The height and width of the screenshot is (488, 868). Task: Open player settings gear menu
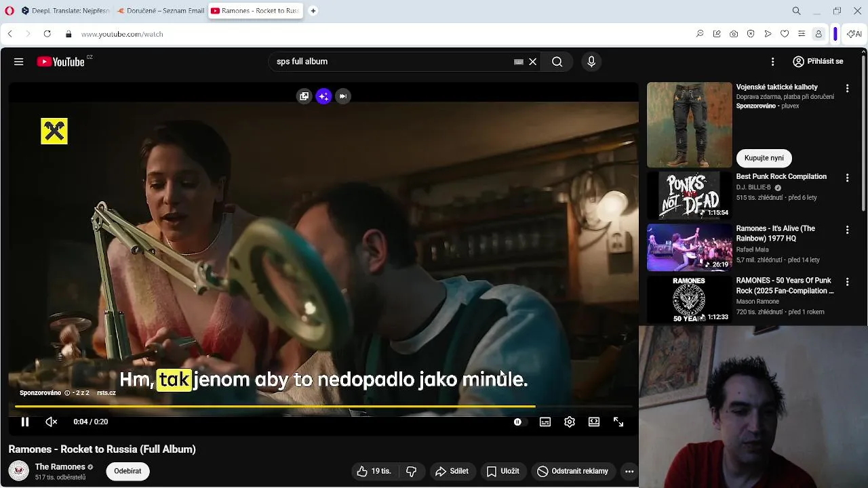[x=570, y=422]
